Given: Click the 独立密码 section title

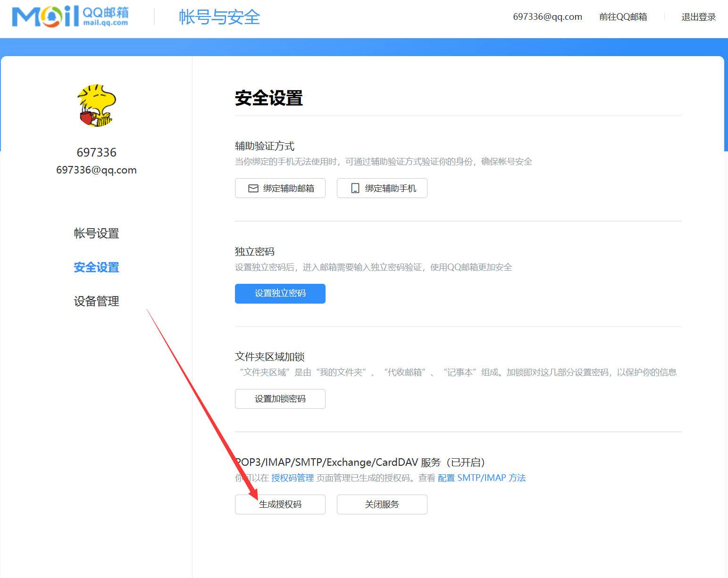Looking at the screenshot, I should [255, 252].
